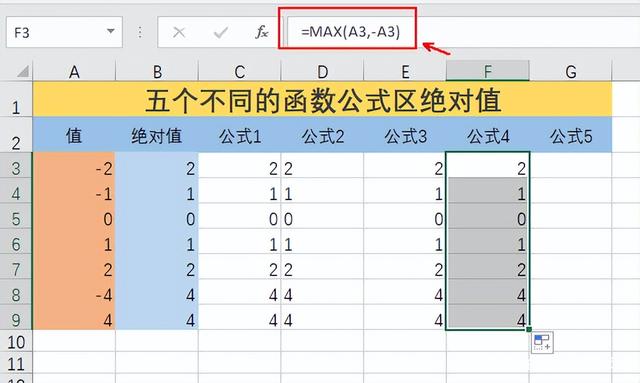
Task: Select column G header
Action: coord(571,71)
